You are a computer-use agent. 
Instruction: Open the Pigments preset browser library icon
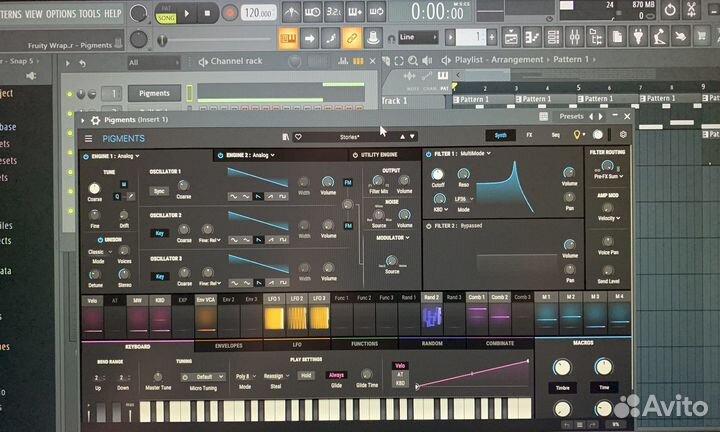tap(285, 137)
